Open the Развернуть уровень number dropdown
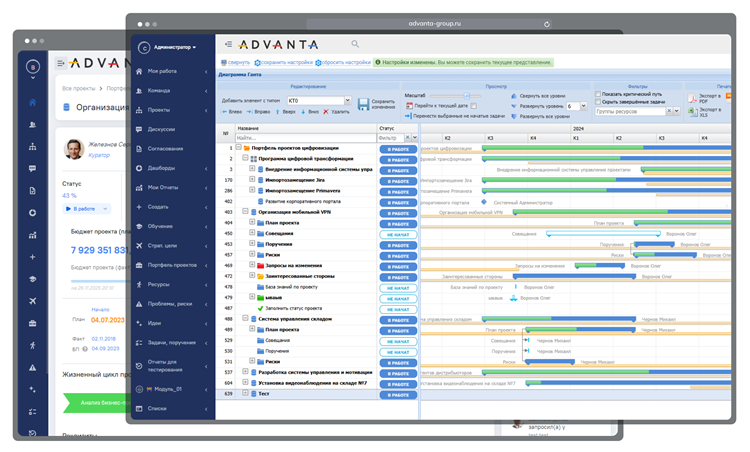This screenshot has width=750, height=452. pos(584,106)
